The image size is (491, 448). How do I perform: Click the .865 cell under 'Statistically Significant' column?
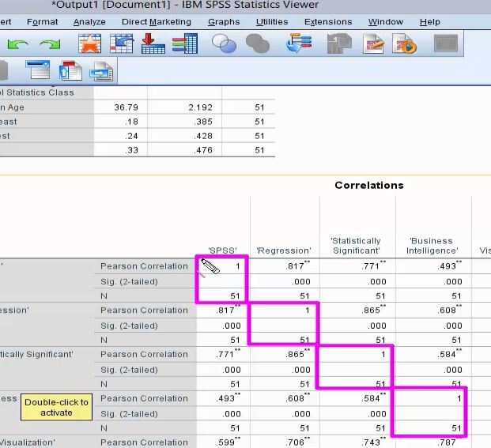(x=373, y=310)
